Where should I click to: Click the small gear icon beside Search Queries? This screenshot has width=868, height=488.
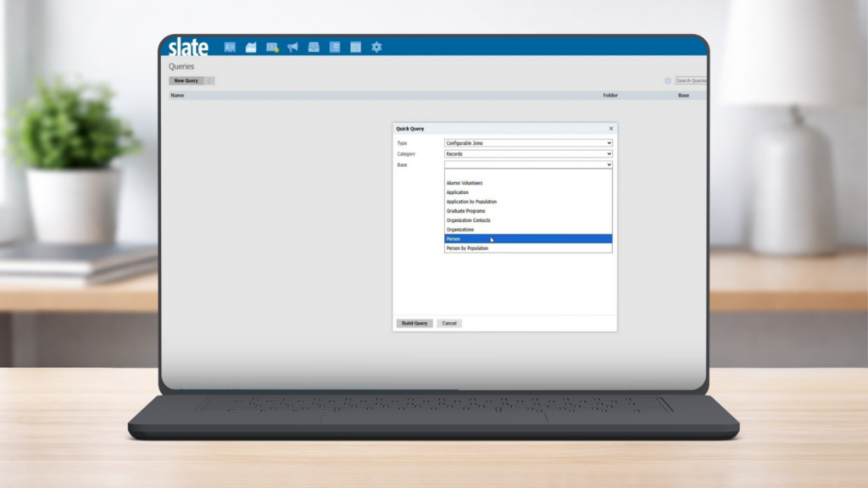pos(668,80)
